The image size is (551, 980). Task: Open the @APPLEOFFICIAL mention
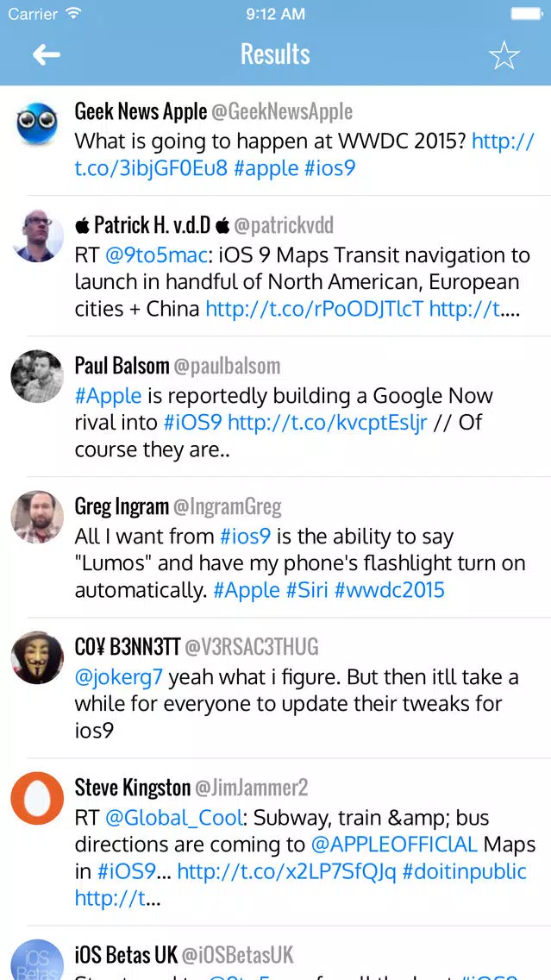click(394, 845)
